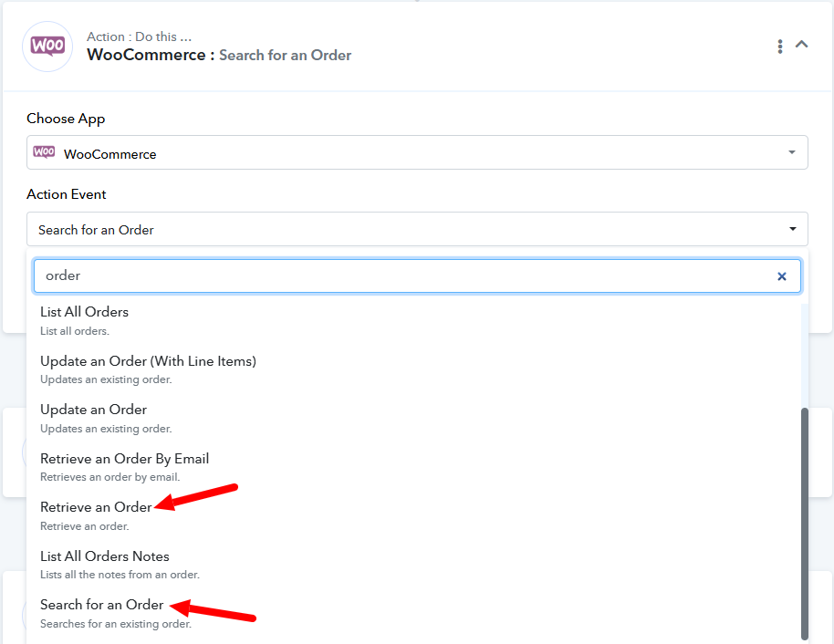Image resolution: width=834 pixels, height=644 pixels.
Task: Click the 'WooCommerce : Search for an Order' title
Action: 219,55
